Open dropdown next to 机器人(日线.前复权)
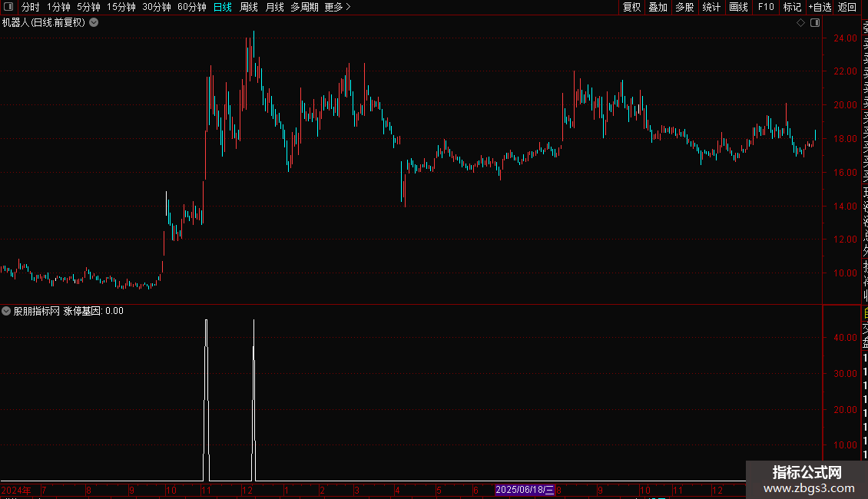868x499 pixels. click(94, 23)
